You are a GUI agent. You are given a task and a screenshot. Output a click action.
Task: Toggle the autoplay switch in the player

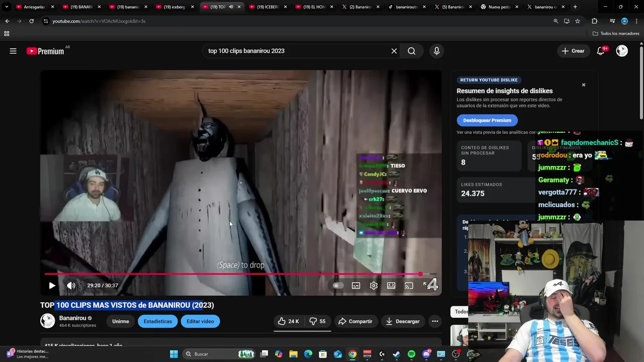coord(338,286)
